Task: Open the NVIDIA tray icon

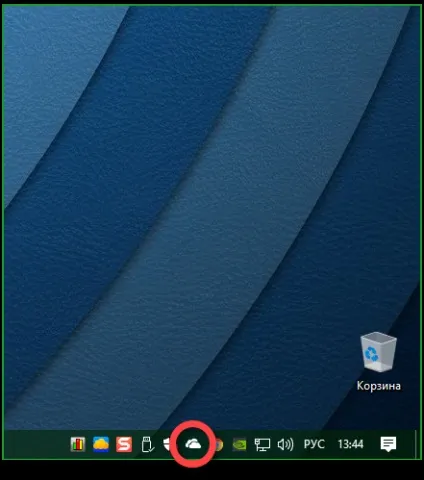Action: (239, 444)
